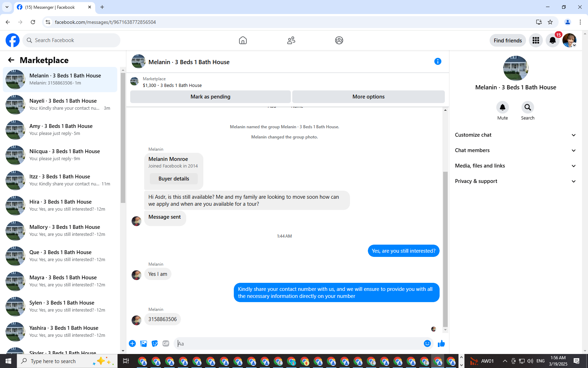Click the chat messages scrollbar

click(x=445, y=249)
